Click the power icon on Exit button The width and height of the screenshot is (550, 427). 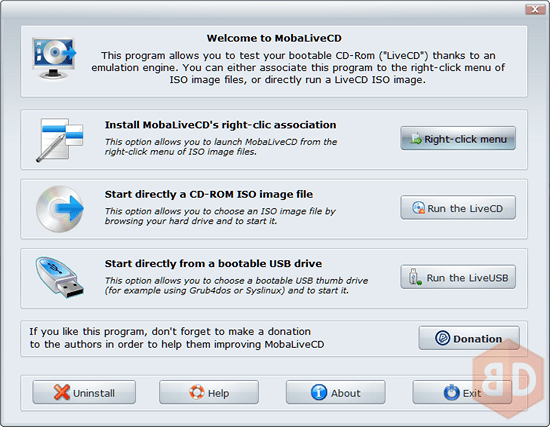451,392
